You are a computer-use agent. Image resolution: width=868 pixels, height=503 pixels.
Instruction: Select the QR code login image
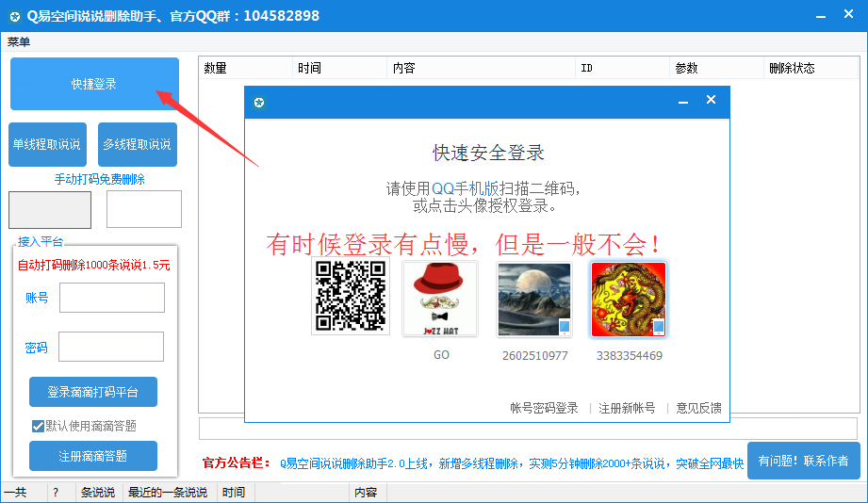[351, 296]
